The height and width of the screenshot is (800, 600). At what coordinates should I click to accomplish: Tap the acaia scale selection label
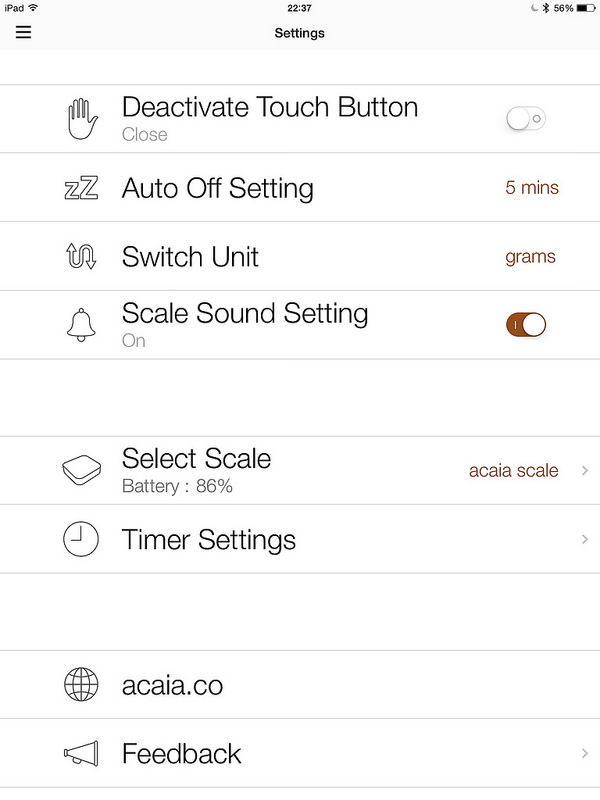coord(513,470)
